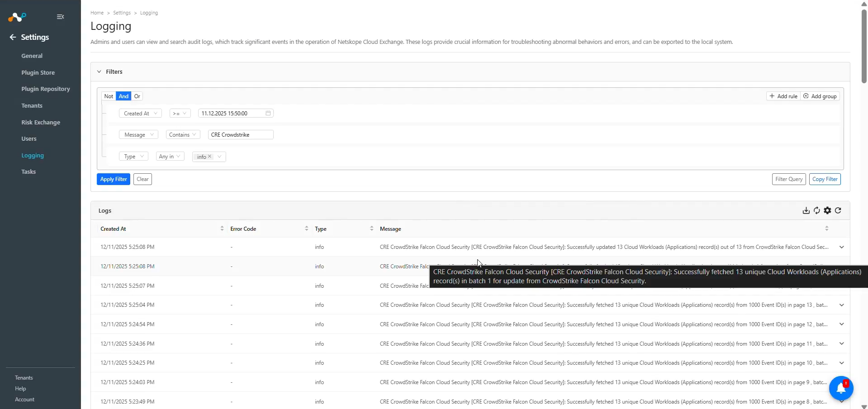Click the Netskope logo in the sidebar

tap(17, 17)
